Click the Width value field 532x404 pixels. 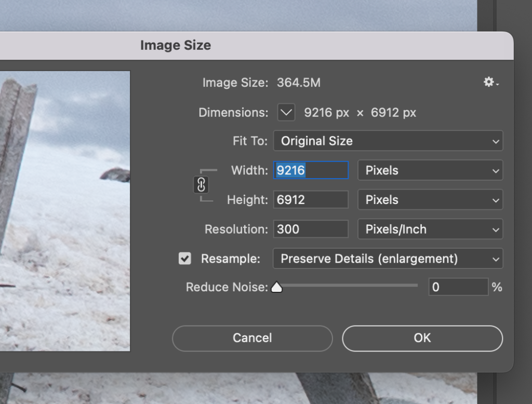311,170
